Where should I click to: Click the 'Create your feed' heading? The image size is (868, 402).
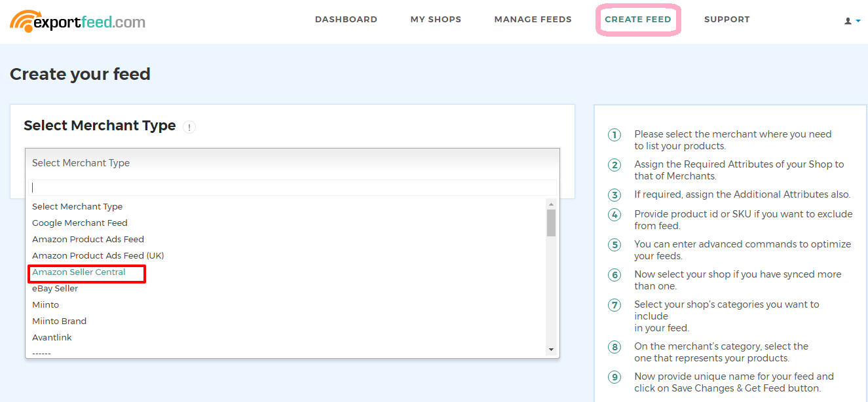point(80,74)
